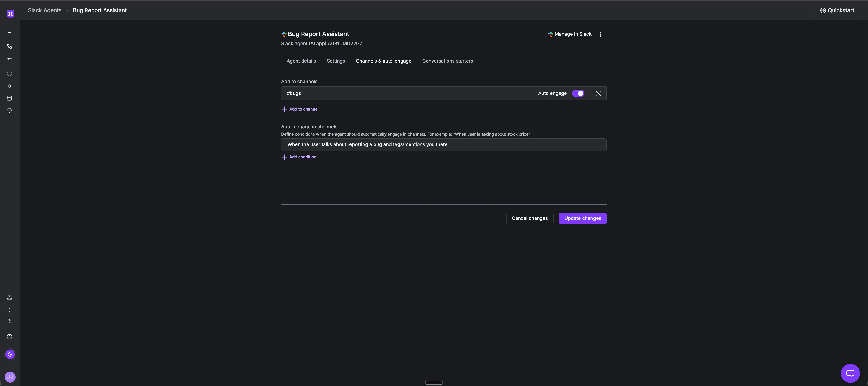Click the 'Define conditions' helper description text

pos(406,134)
